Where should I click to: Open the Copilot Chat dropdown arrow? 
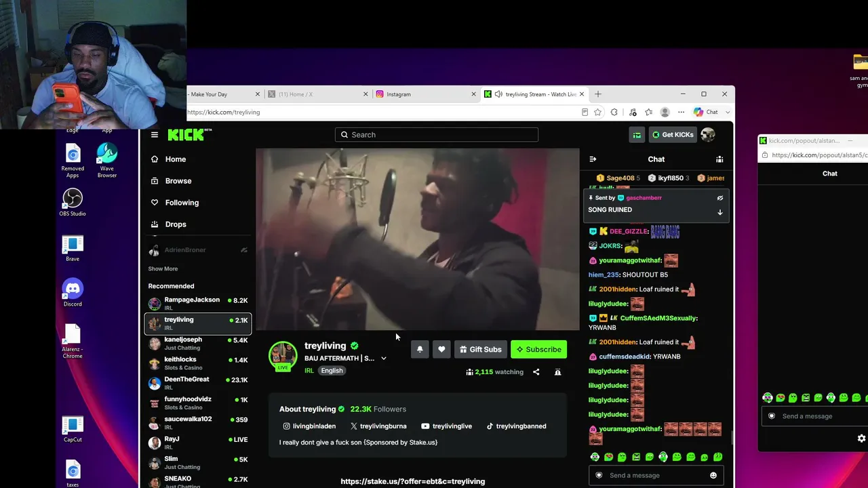tap(728, 113)
